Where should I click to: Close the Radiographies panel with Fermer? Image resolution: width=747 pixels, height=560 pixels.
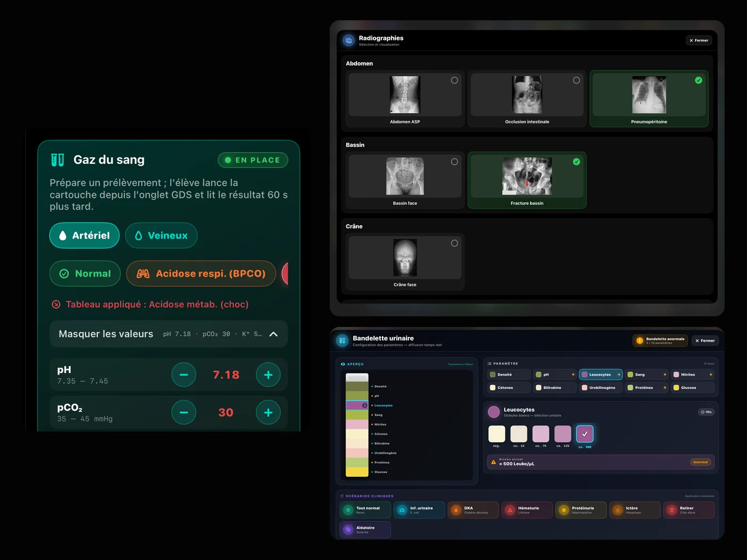(699, 41)
